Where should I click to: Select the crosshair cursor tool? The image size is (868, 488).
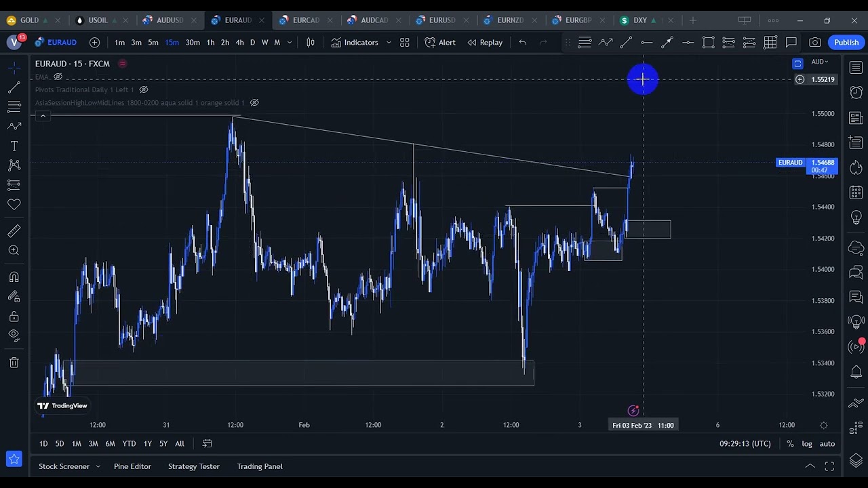coord(14,68)
